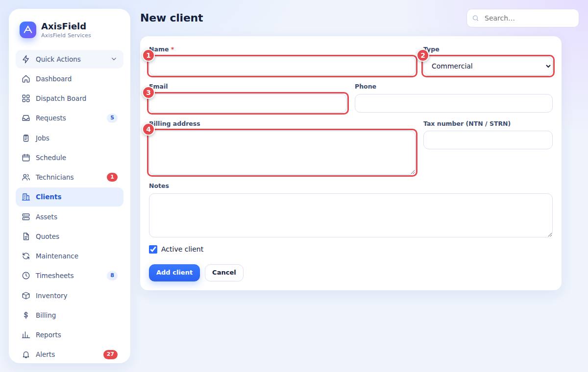Click the Dispatch Board grid icon
Screen dimensions: 588x372
click(x=26, y=98)
